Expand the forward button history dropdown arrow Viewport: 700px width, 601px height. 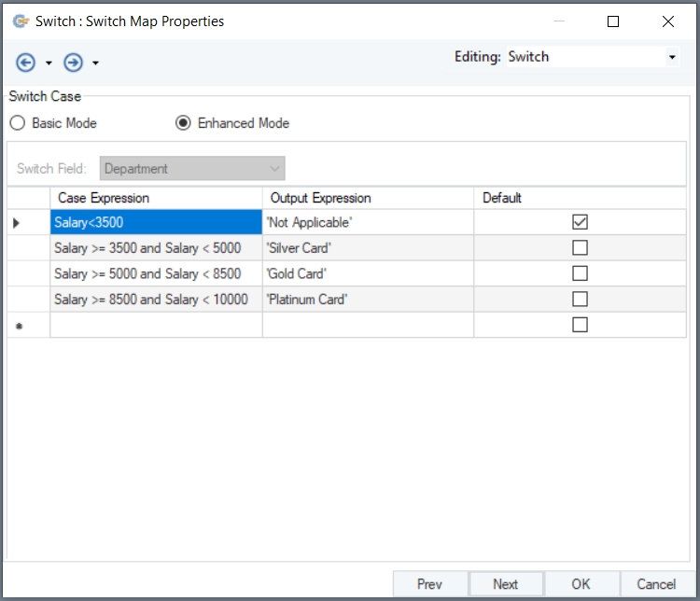point(95,64)
